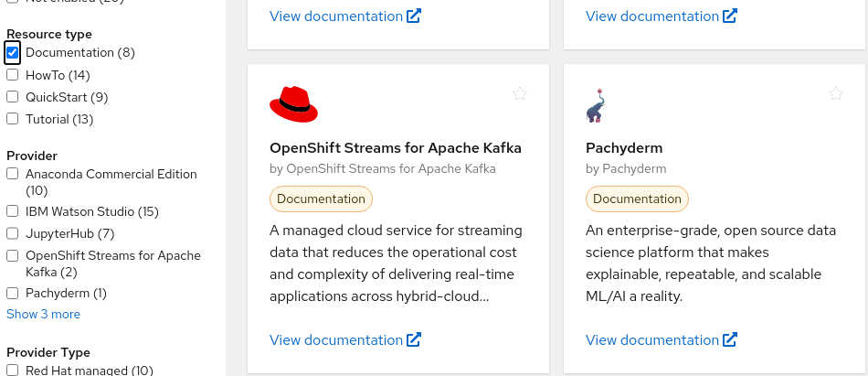Star the Pachyderm card as favorite
Screen dimensions: 868x376
pyautogui.click(x=835, y=93)
